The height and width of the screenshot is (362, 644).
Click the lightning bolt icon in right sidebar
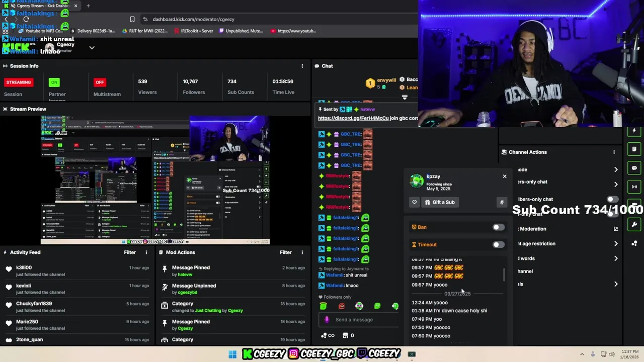pyautogui.click(x=634, y=131)
